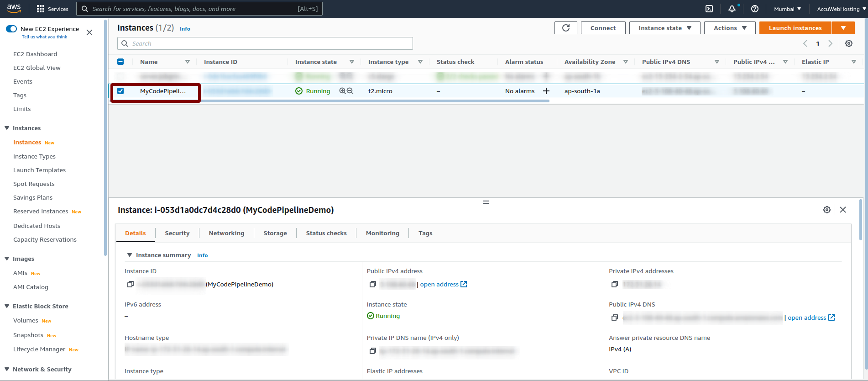Copy the Public IPv4 address
Screen dimensions: 868x381
[373, 284]
